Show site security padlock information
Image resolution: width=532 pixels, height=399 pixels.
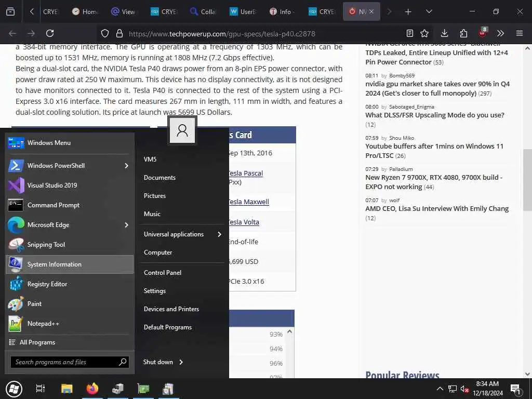tap(119, 33)
